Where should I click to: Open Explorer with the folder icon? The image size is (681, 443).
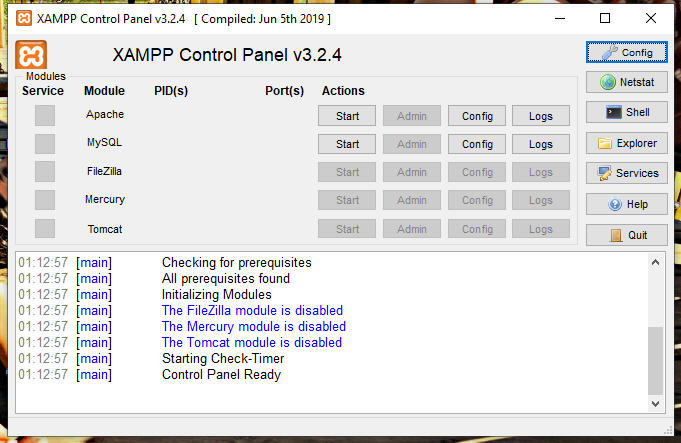click(x=626, y=143)
